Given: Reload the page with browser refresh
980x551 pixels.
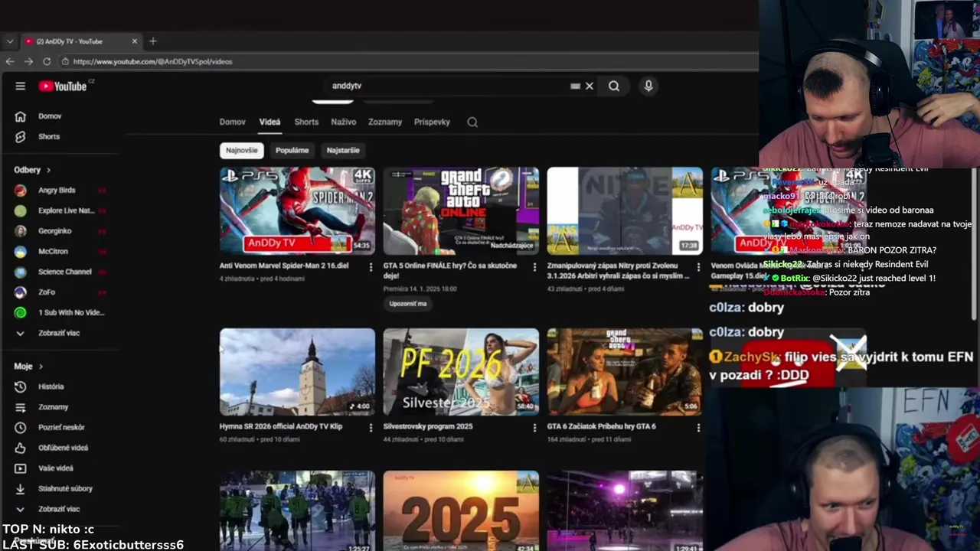Looking at the screenshot, I should click(x=47, y=61).
